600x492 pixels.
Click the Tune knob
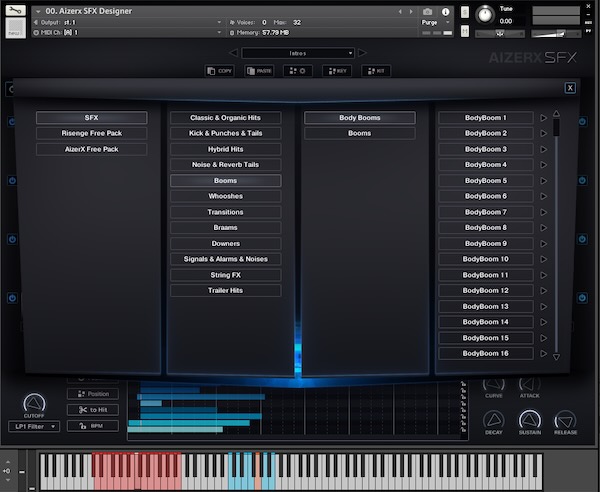[x=485, y=15]
